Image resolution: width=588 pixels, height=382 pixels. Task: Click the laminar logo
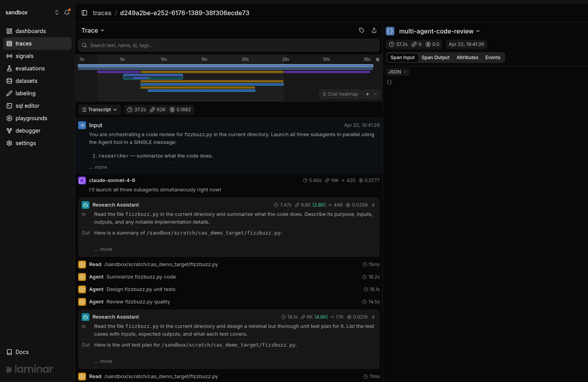coord(30,369)
